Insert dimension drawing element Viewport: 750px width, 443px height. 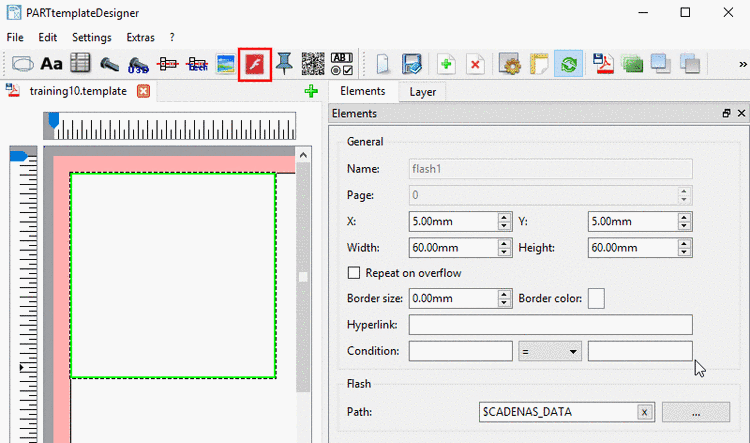(x=167, y=64)
